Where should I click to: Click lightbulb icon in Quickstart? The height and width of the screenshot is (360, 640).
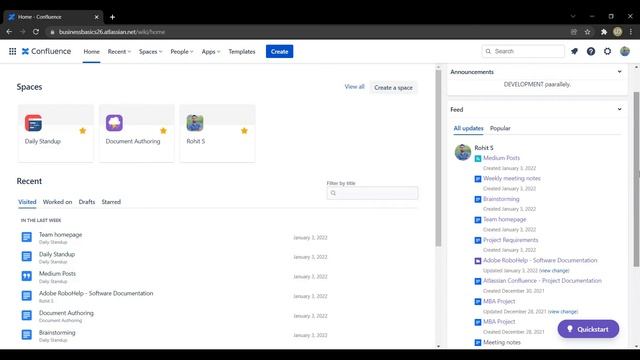point(570,329)
